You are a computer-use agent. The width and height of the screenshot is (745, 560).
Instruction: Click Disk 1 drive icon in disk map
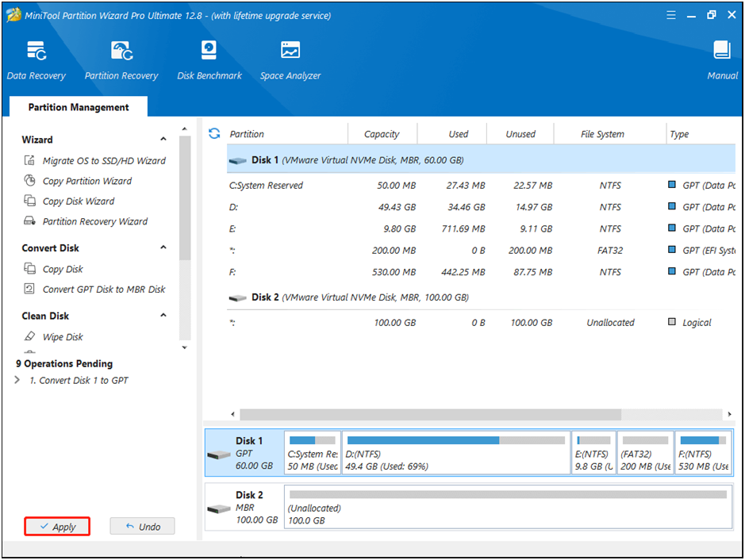pyautogui.click(x=219, y=455)
